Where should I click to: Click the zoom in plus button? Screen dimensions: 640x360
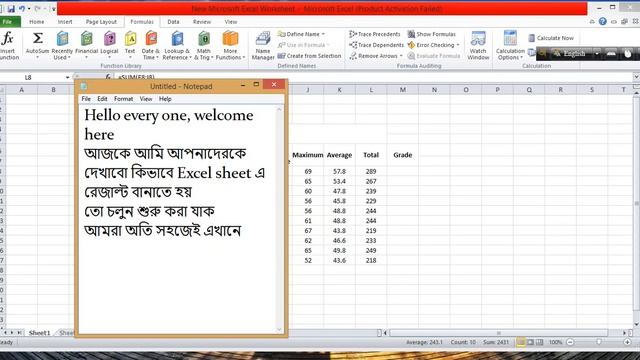pos(627,342)
